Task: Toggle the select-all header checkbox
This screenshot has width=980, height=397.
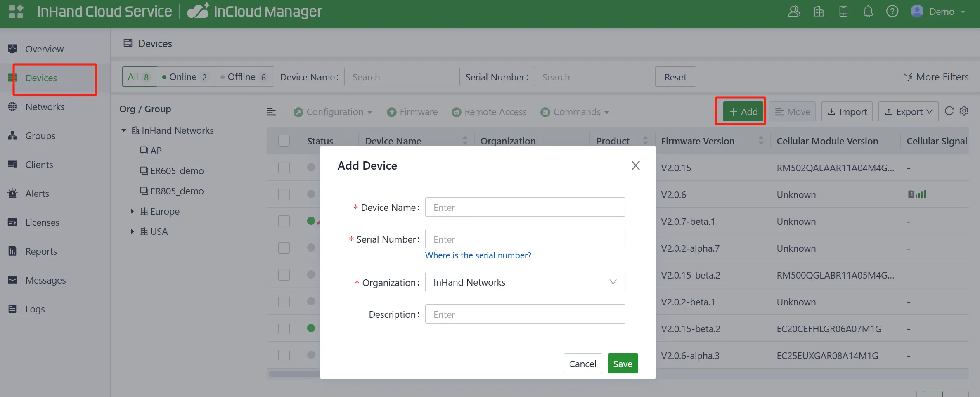Action: click(284, 141)
